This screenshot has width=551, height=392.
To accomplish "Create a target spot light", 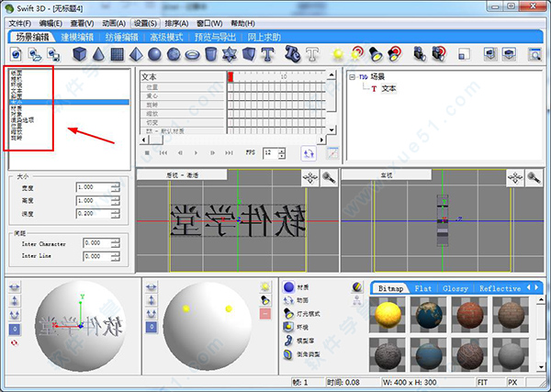I will click(x=395, y=54).
